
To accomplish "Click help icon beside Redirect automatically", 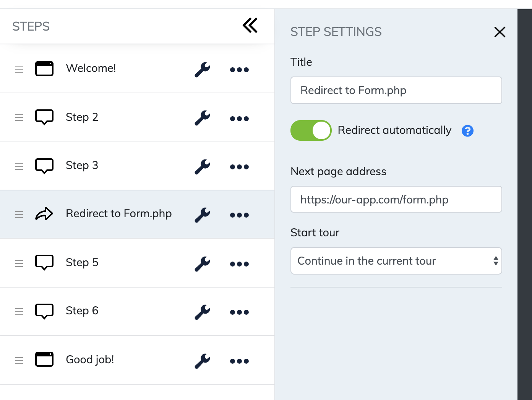I will [x=467, y=131].
